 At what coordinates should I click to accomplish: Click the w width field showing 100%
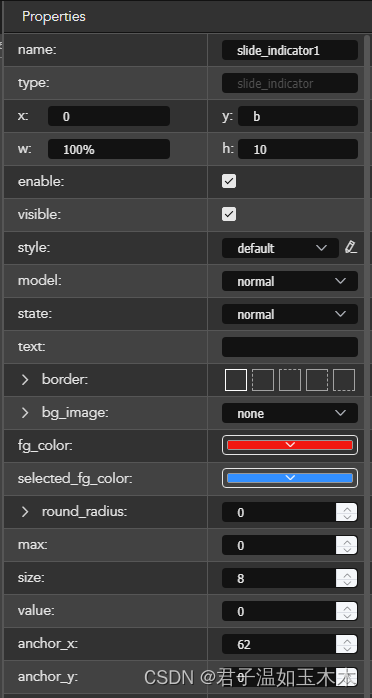click(109, 149)
